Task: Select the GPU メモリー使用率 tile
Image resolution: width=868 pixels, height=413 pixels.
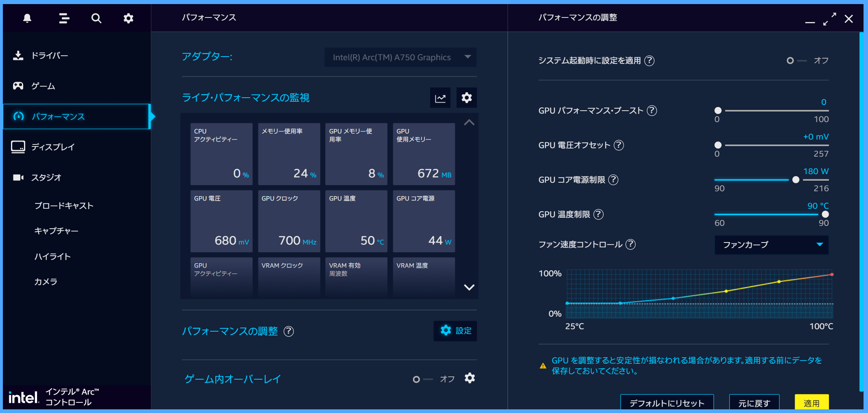Action: coord(356,154)
